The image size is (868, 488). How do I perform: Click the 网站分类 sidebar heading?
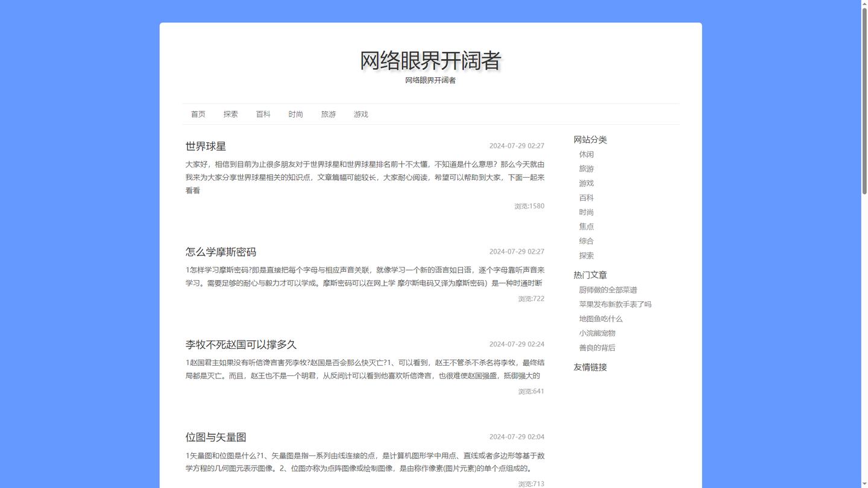click(x=590, y=140)
